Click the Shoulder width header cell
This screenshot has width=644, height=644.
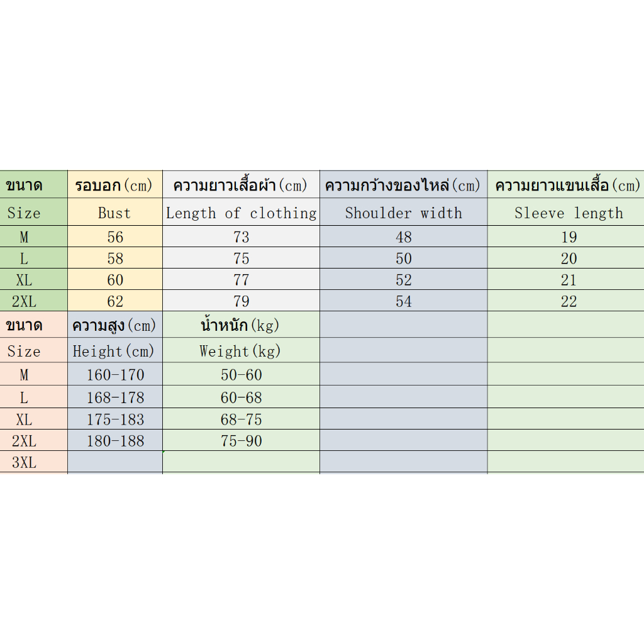[x=404, y=213]
